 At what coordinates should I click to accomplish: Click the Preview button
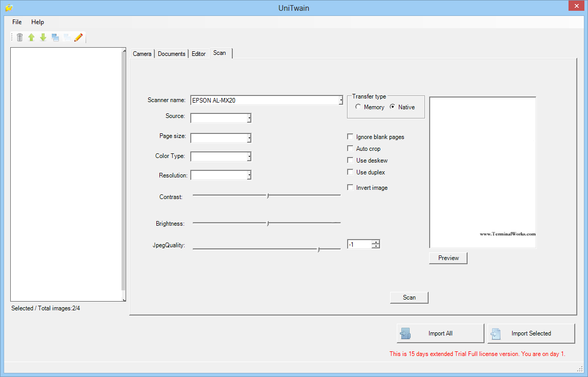click(448, 258)
